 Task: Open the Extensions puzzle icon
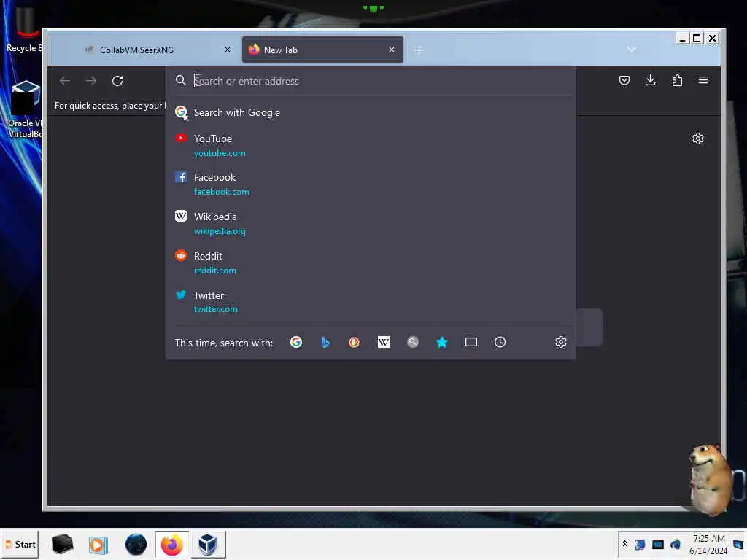tap(677, 80)
